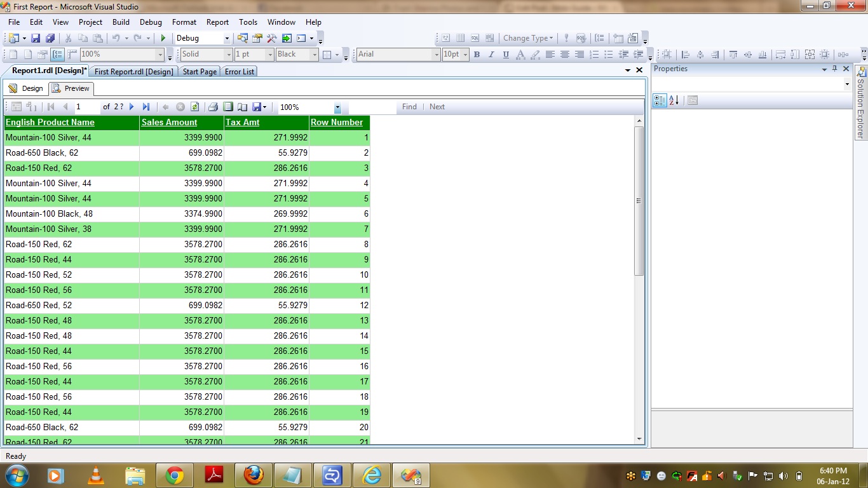
Task: Go to the next report page
Action: [132, 107]
